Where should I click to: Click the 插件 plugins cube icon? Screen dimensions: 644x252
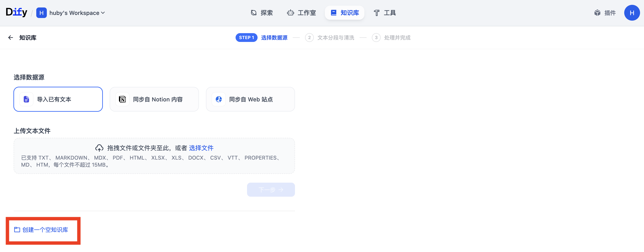point(597,13)
